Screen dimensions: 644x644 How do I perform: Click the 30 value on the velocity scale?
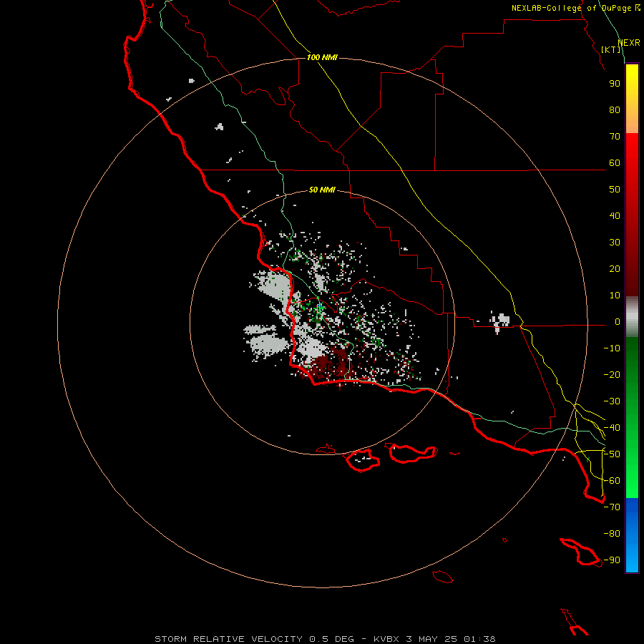click(x=615, y=243)
